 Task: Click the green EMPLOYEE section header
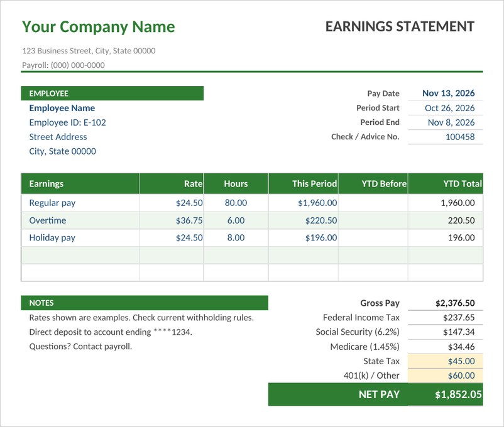112,93
